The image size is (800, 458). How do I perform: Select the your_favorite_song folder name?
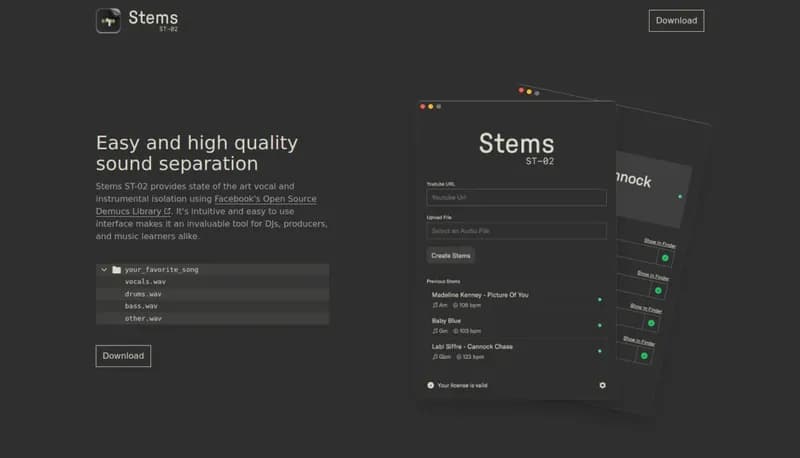pos(161,269)
